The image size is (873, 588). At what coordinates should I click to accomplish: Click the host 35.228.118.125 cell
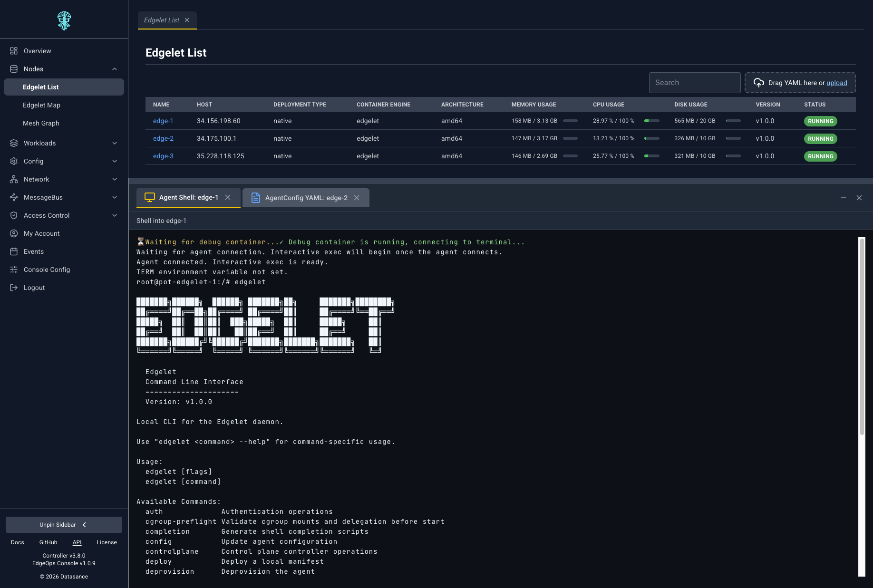tap(221, 156)
